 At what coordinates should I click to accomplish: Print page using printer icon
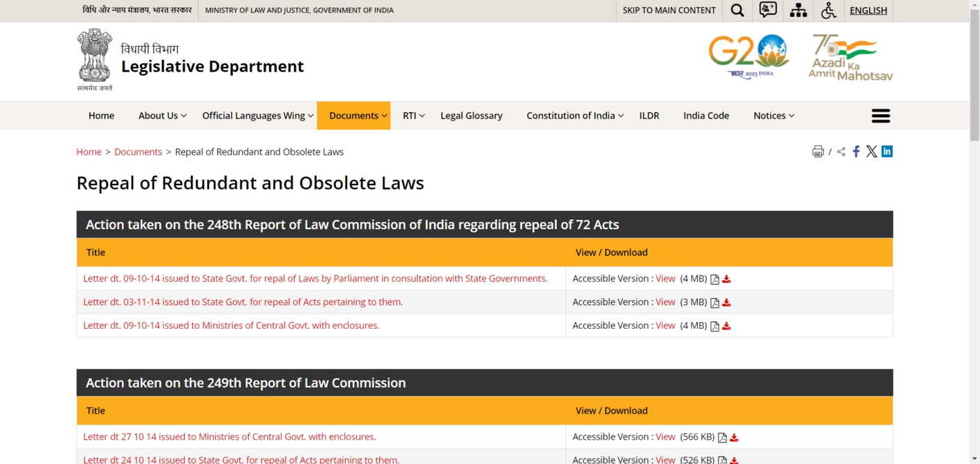[818, 152]
